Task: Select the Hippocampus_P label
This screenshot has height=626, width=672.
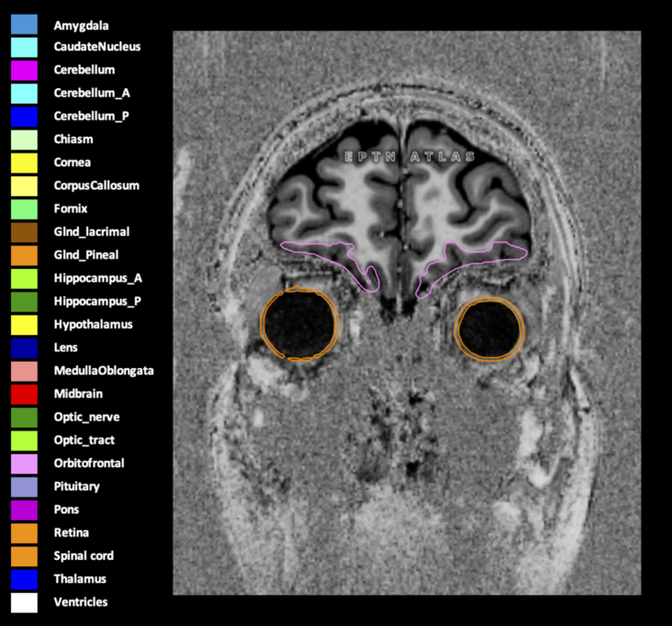Action: pyautogui.click(x=97, y=302)
